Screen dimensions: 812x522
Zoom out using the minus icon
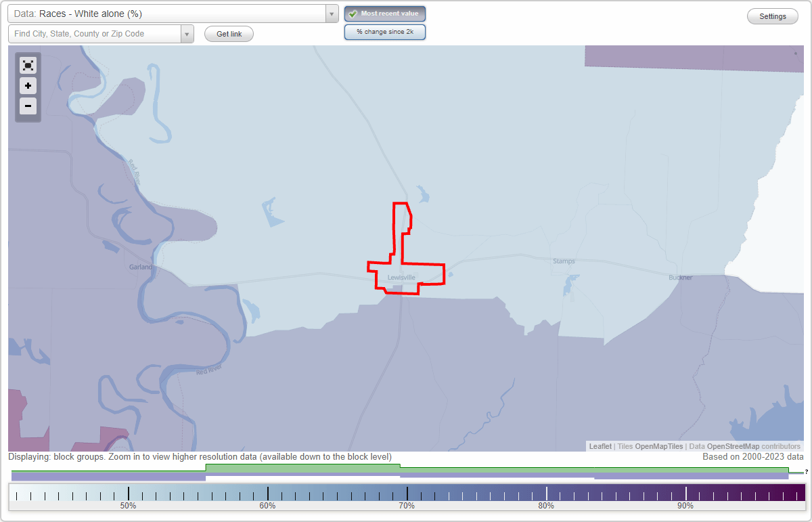coord(28,106)
